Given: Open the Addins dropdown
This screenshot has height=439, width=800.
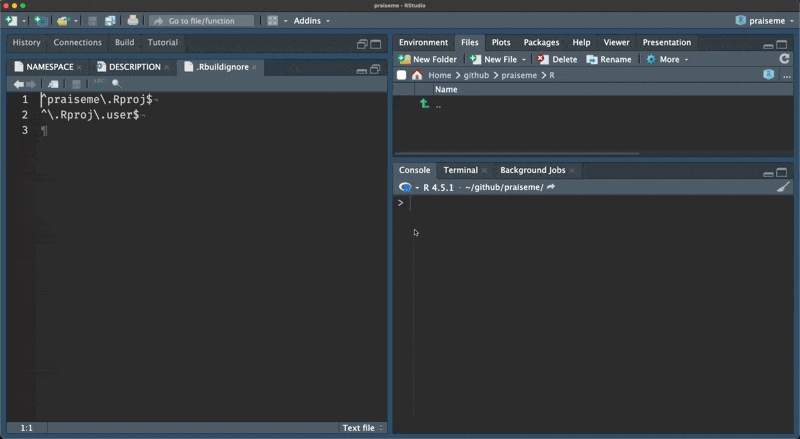Looking at the screenshot, I should point(311,21).
